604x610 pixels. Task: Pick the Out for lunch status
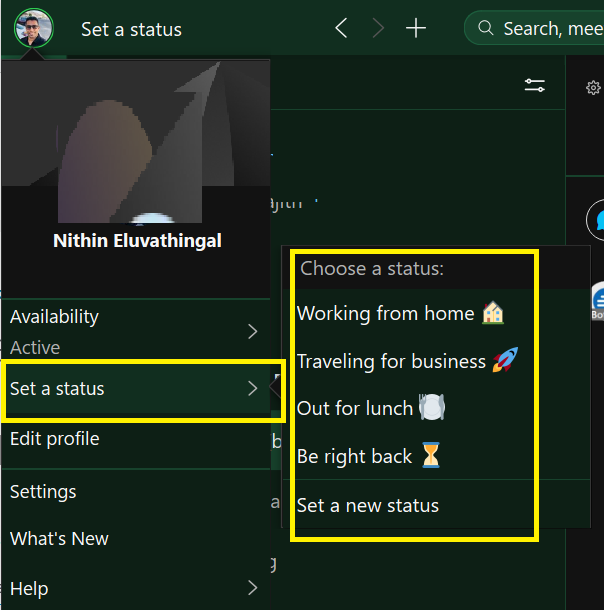(370, 408)
